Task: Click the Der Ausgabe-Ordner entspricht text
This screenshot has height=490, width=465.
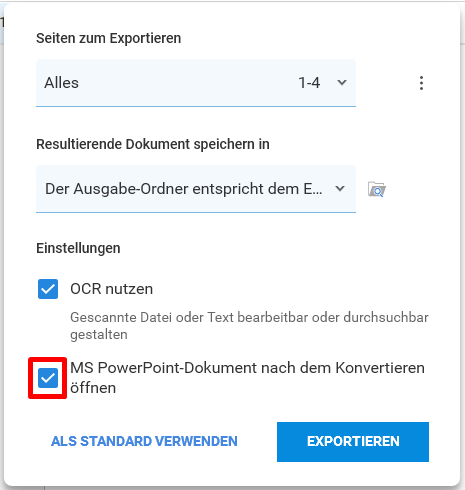Action: click(x=184, y=189)
